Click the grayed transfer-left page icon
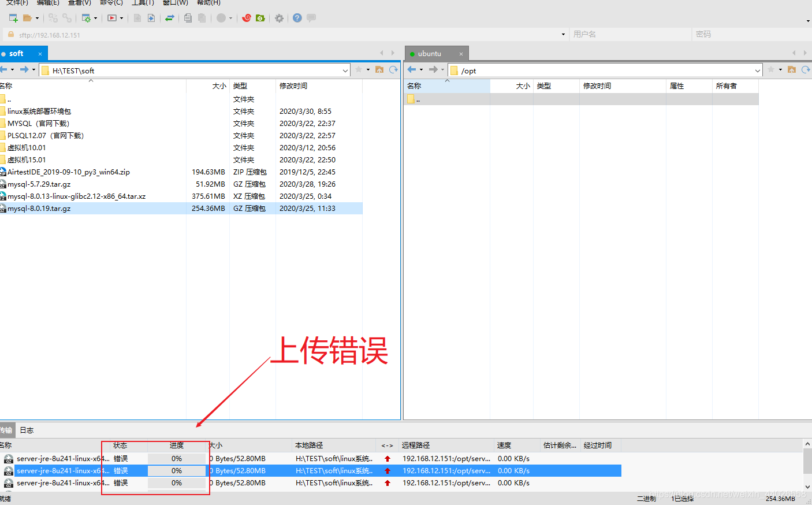 click(x=137, y=18)
